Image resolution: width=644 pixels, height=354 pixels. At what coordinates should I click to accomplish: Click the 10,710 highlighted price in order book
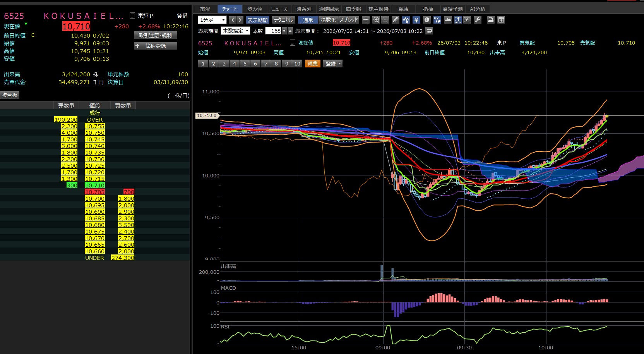pos(95,186)
